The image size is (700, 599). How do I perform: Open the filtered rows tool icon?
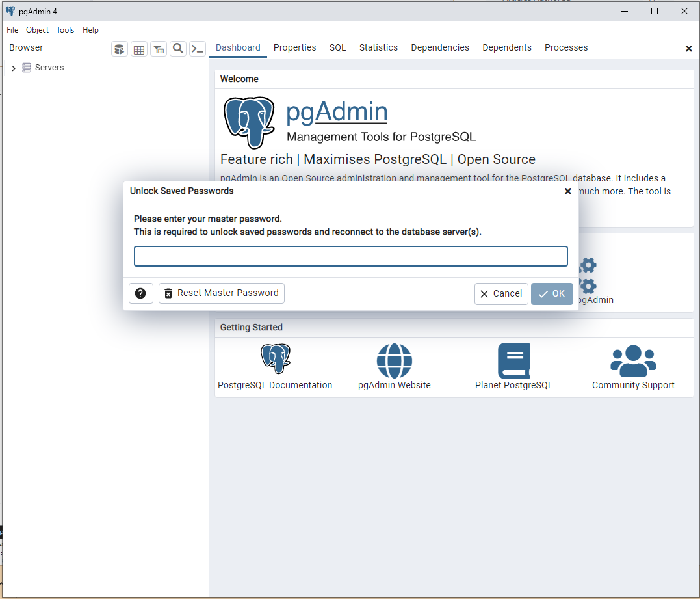click(159, 48)
